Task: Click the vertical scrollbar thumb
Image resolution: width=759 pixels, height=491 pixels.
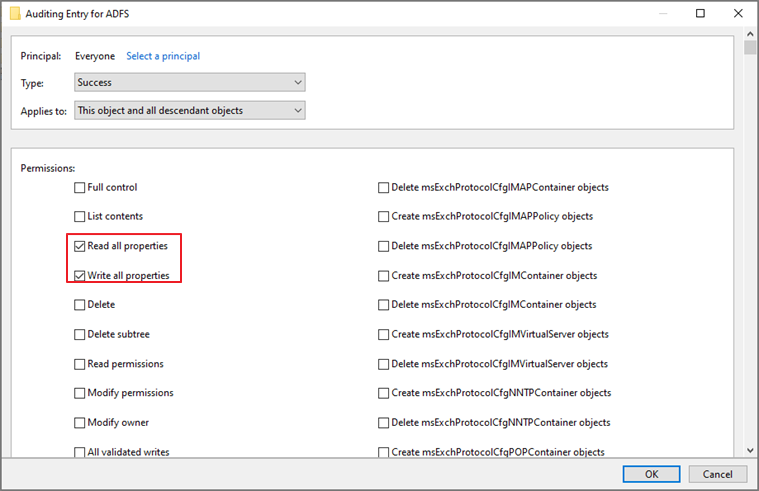Action: [750, 47]
